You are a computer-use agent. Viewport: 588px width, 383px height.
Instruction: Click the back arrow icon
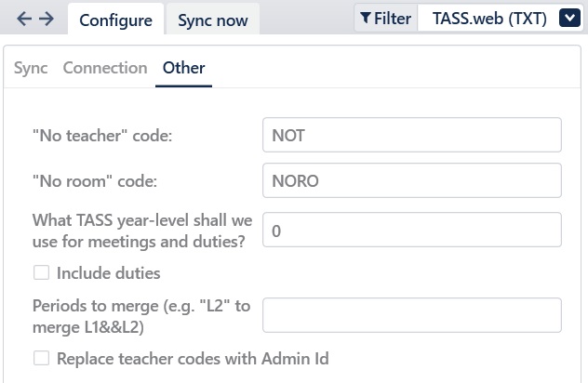[x=25, y=19]
